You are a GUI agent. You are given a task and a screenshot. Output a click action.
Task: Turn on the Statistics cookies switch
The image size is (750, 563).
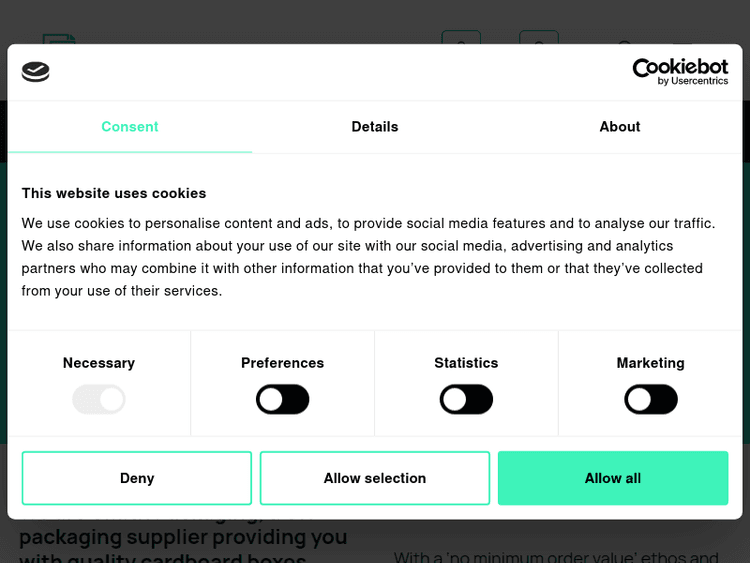pyautogui.click(x=466, y=400)
